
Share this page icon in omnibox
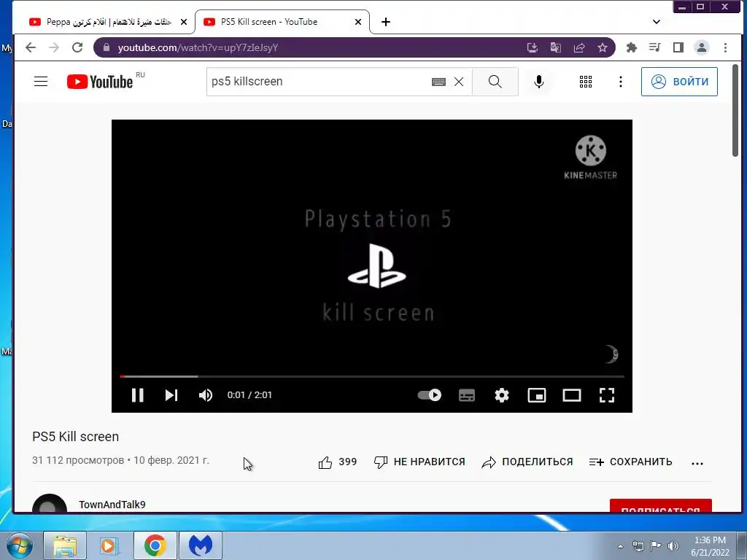[578, 47]
